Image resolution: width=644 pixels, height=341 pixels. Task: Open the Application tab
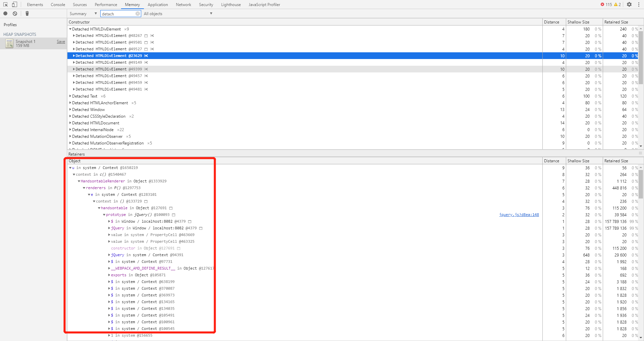click(158, 5)
